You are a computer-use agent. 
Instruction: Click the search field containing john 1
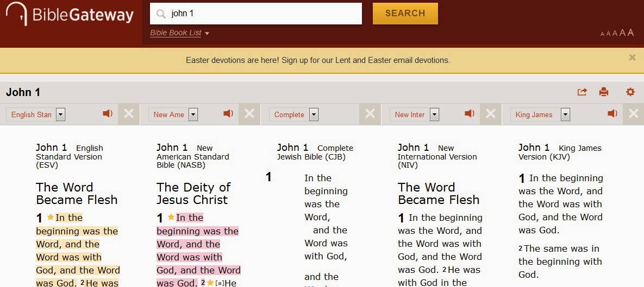[256, 14]
